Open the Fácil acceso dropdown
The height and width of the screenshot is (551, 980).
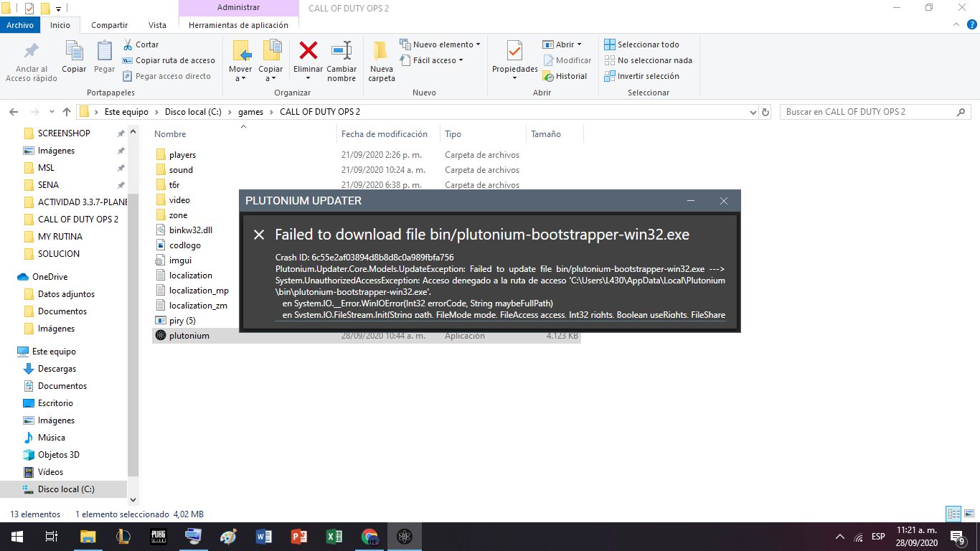click(x=431, y=60)
